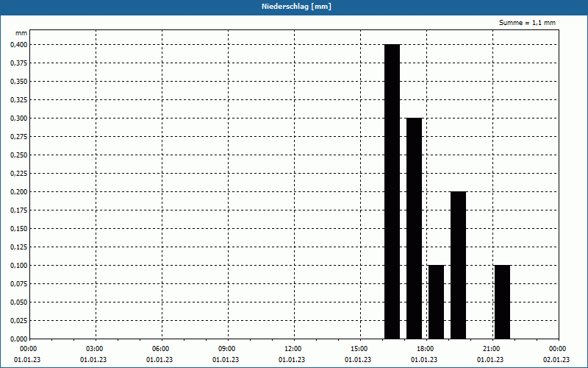Select the bar reaching 0,200 mm

(458, 265)
